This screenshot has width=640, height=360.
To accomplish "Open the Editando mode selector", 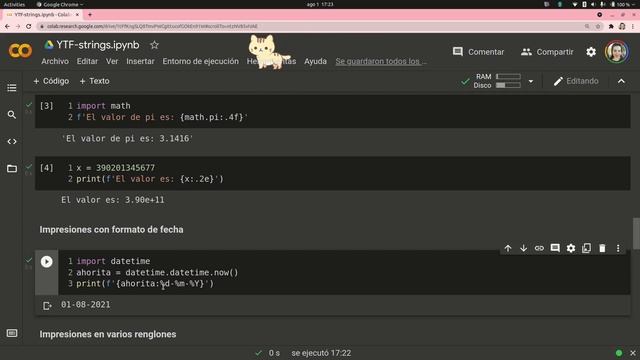I will (576, 81).
